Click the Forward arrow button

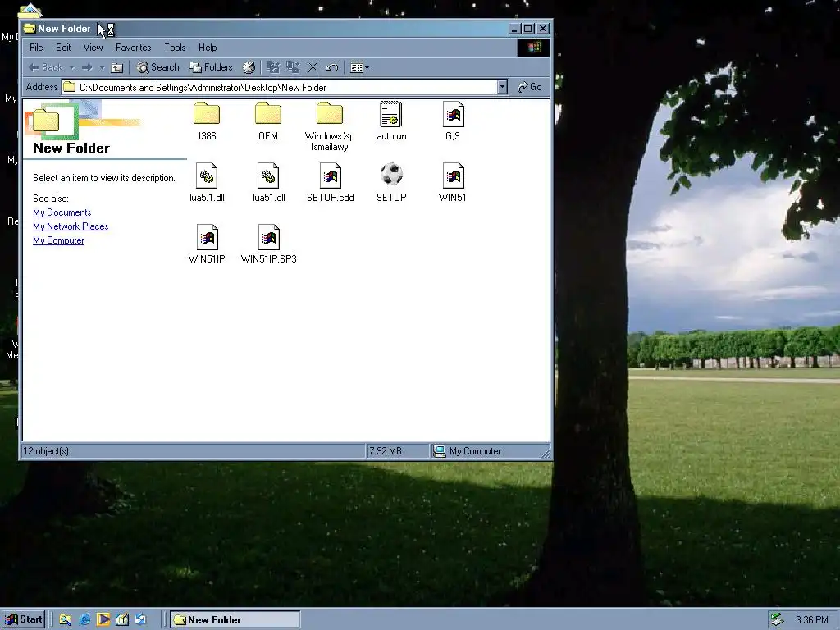coord(87,67)
